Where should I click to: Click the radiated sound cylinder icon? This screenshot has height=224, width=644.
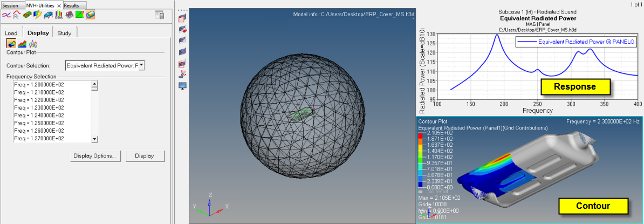[x=90, y=15]
